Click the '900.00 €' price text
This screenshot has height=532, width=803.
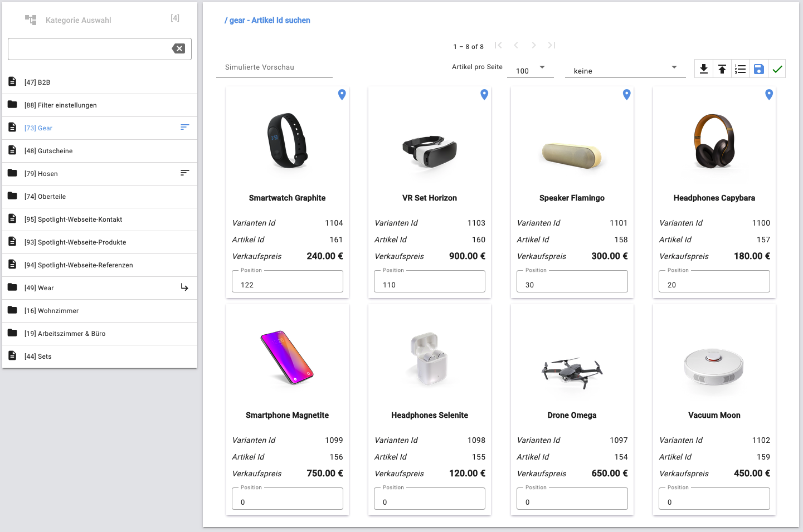click(467, 256)
